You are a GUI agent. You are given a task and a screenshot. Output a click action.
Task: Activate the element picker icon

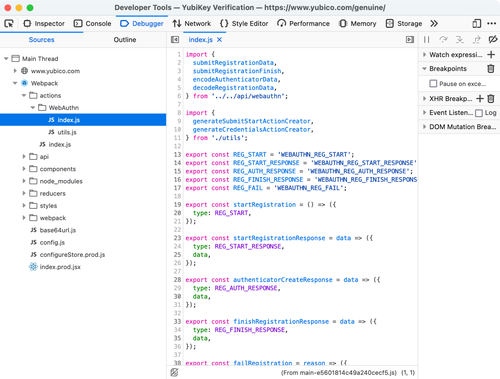coord(9,24)
